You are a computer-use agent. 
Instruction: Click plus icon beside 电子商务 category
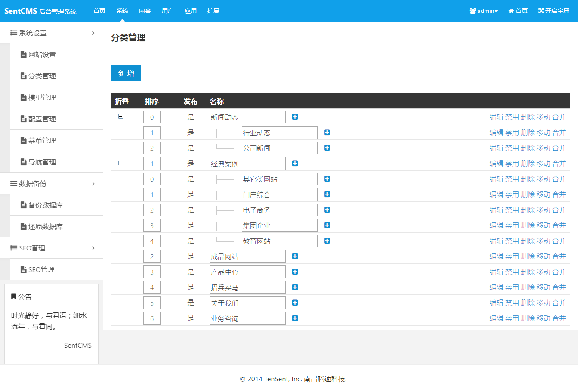click(x=327, y=210)
